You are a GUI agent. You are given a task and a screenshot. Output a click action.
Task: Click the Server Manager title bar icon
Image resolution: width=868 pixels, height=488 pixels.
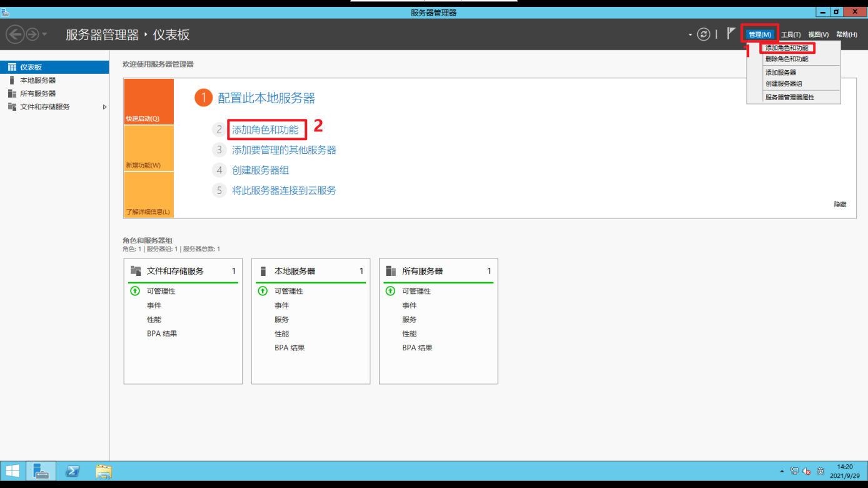4,13
